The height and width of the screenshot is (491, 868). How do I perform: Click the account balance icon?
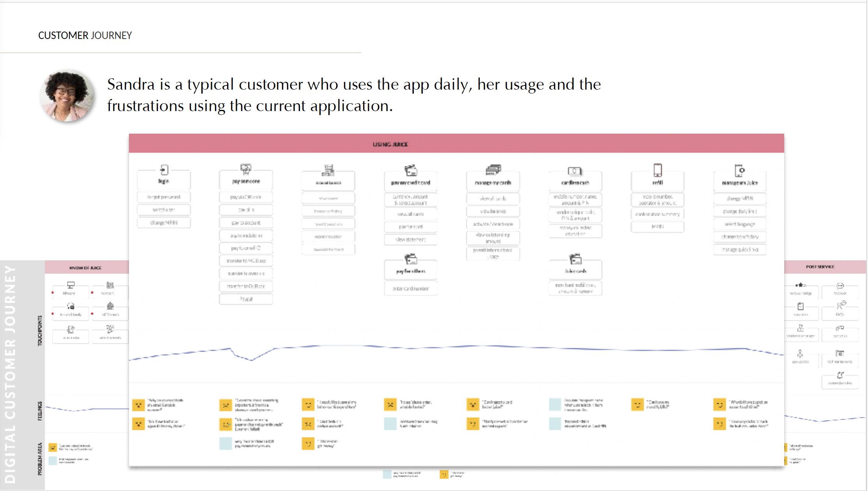(328, 170)
